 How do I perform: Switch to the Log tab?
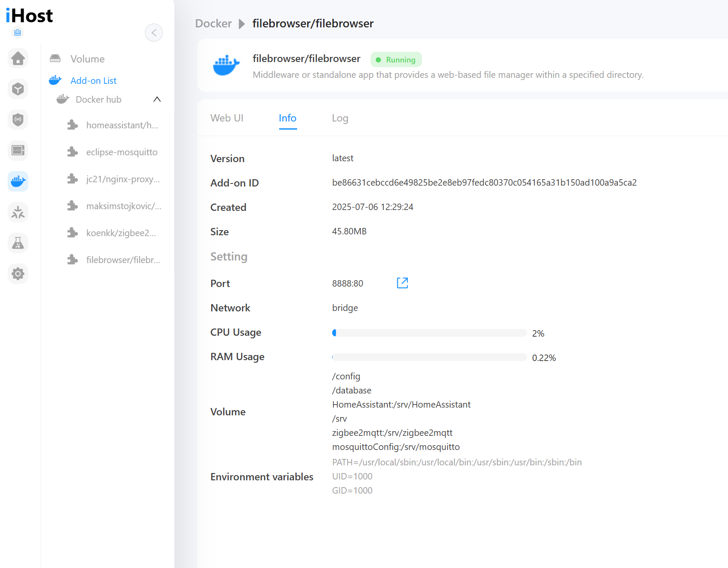click(340, 118)
